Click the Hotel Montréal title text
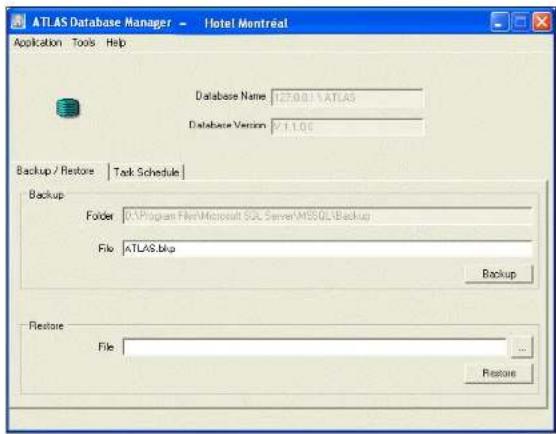The image size is (556, 434). tap(246, 23)
